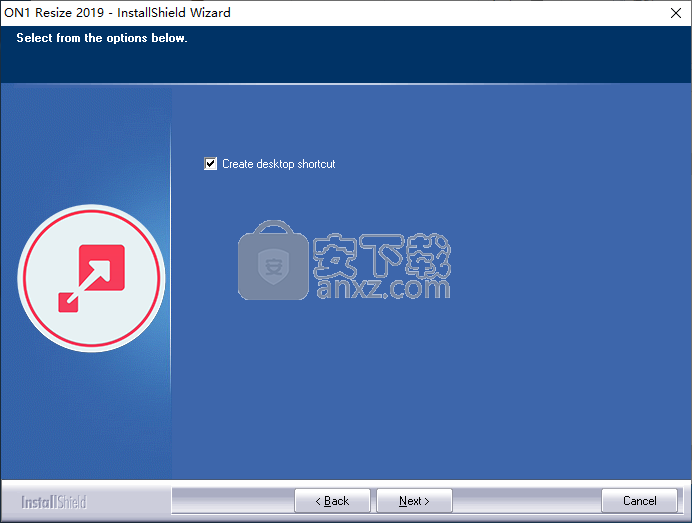692x523 pixels.
Task: Click the InstallShield logo text
Action: [x=54, y=502]
